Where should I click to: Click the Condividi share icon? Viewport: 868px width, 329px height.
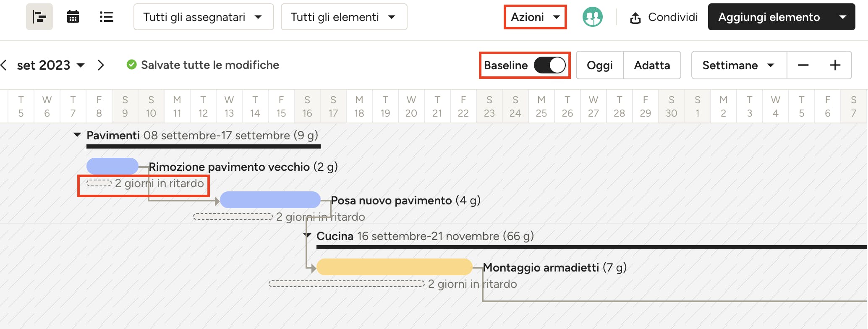[x=635, y=18]
